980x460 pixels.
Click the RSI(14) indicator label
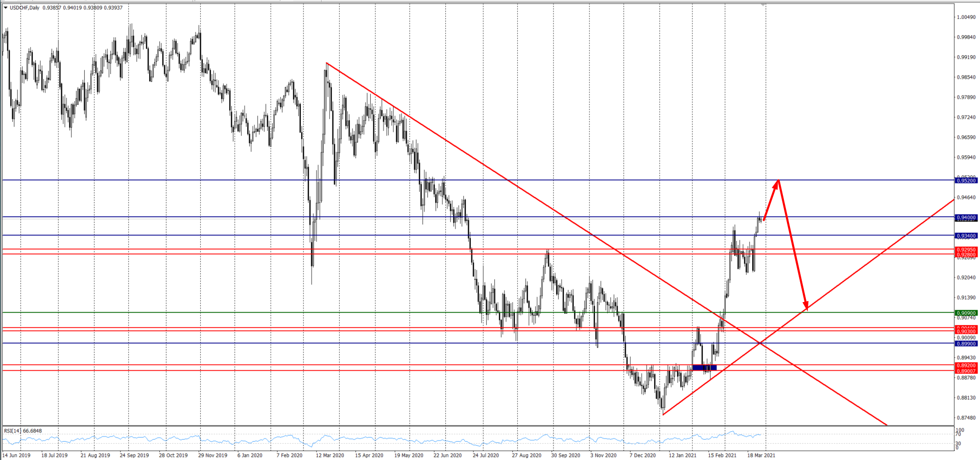click(x=23, y=431)
